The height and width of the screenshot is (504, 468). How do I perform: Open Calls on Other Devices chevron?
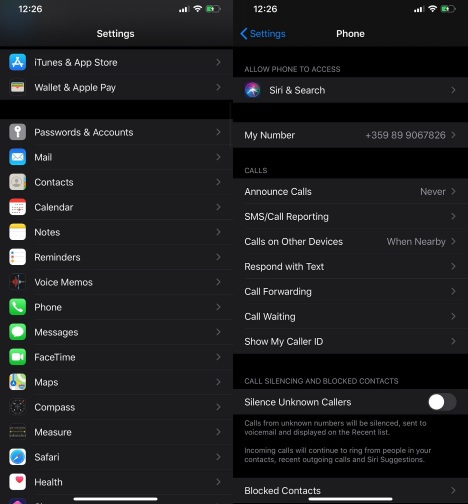point(453,241)
